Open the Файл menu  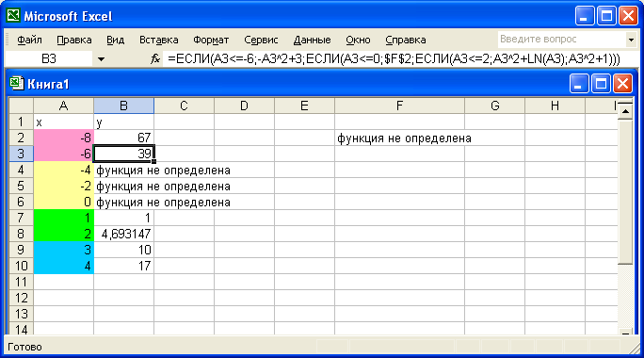(29, 40)
